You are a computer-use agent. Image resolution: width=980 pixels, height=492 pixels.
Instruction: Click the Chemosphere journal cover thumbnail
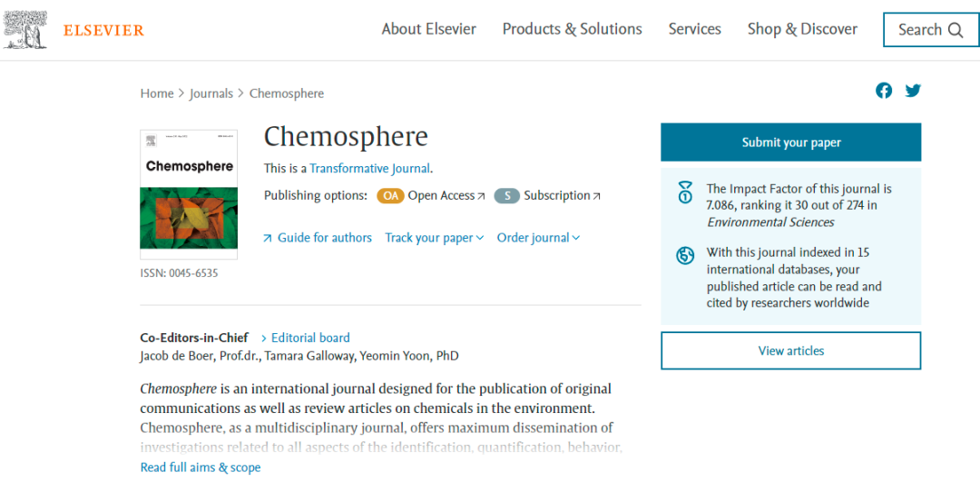(x=189, y=194)
